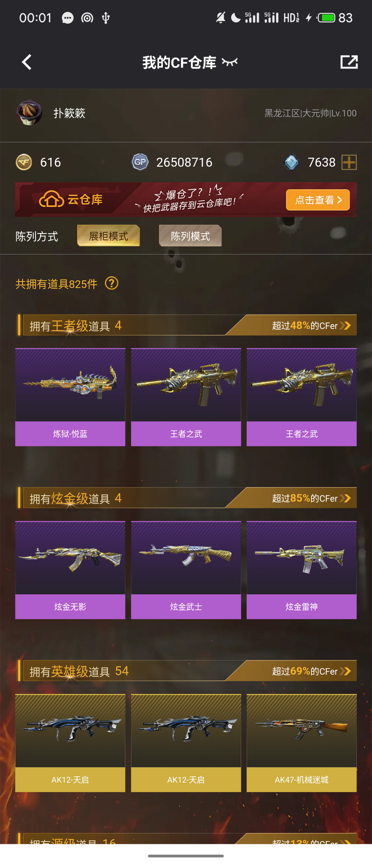Tap the GP currency icon
The width and height of the screenshot is (372, 868).
(x=140, y=162)
